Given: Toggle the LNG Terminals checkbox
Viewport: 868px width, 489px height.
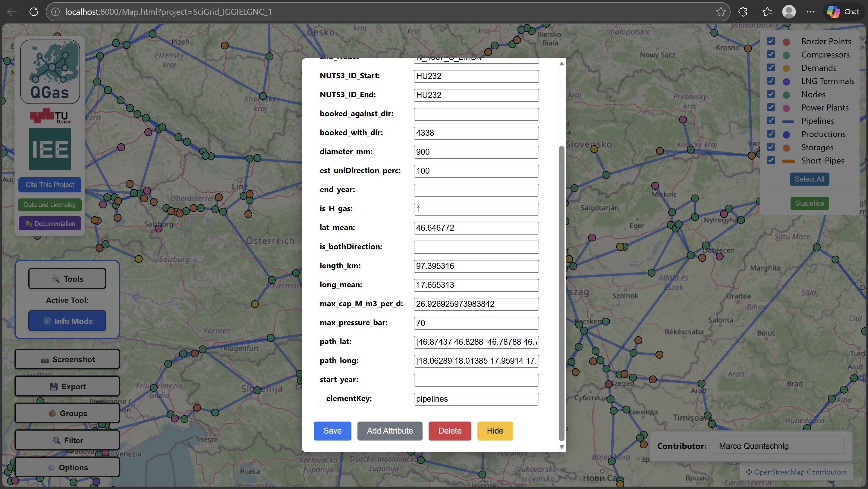Looking at the screenshot, I should pyautogui.click(x=771, y=81).
